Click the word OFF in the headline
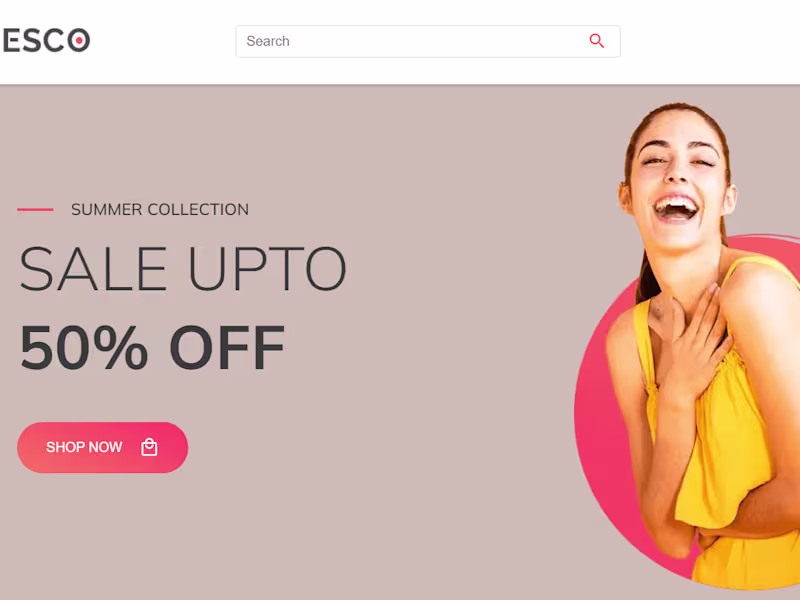This screenshot has height=600, width=800. coord(227,347)
